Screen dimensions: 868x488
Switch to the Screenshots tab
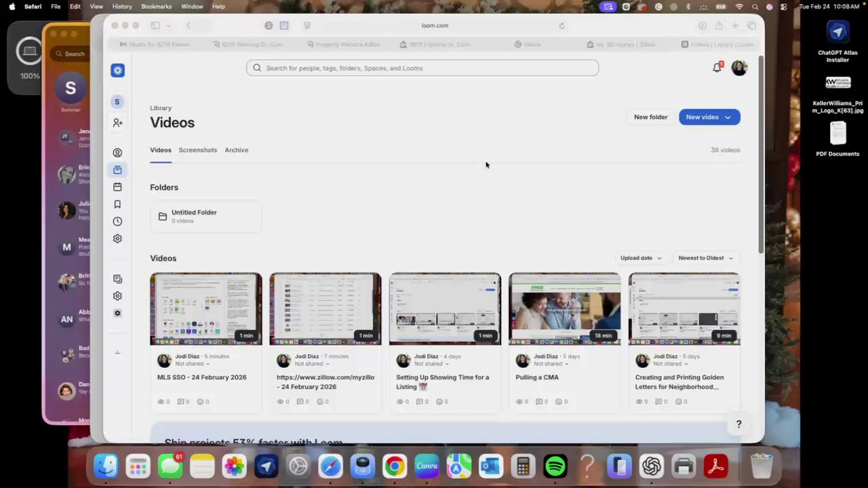(198, 150)
